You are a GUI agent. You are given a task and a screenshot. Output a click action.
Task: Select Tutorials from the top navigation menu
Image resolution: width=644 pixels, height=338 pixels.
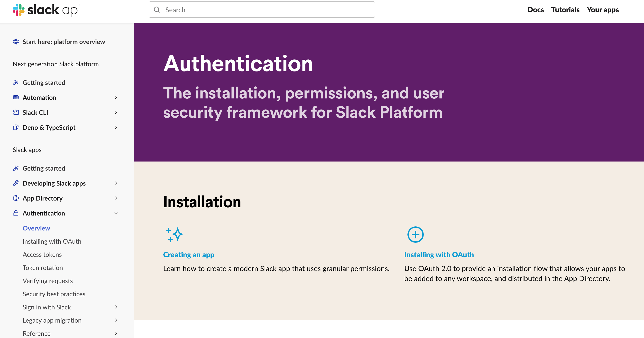coord(565,9)
